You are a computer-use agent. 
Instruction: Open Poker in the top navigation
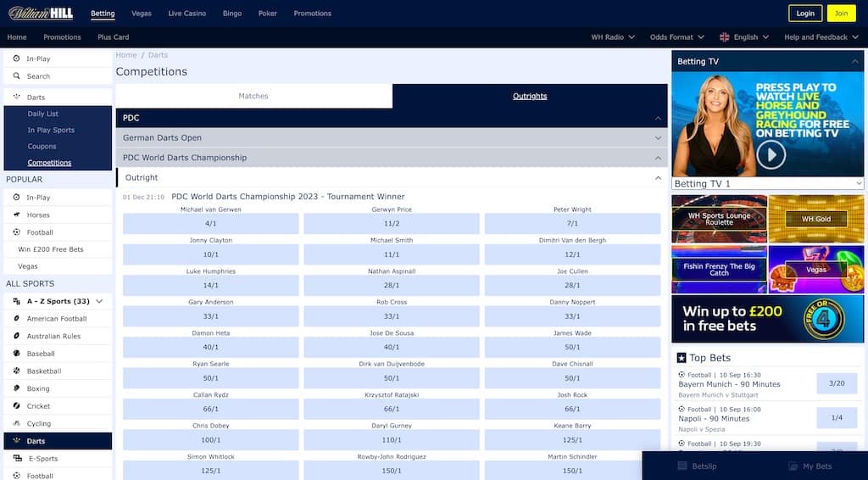tap(267, 14)
